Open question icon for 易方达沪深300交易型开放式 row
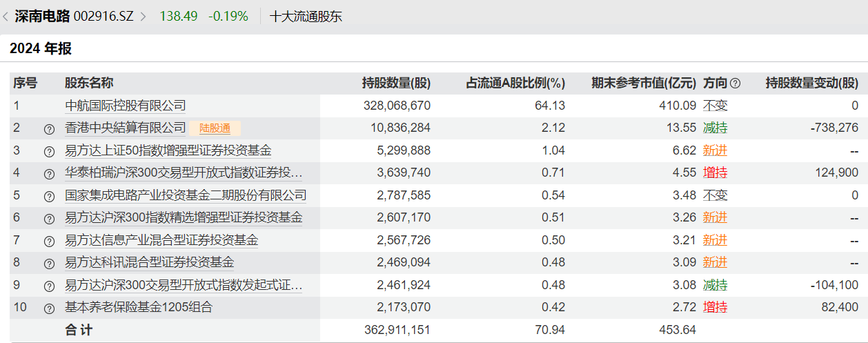The width and height of the screenshot is (868, 343). pos(49,286)
